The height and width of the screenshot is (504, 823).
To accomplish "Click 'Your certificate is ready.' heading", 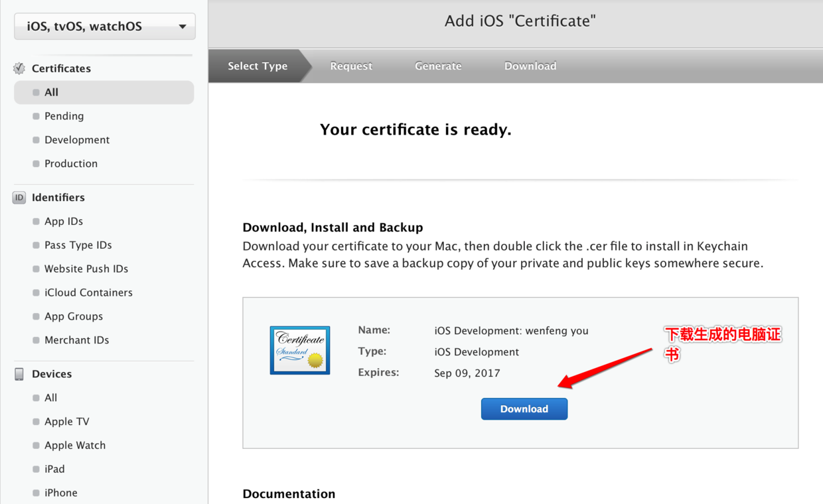I will point(415,130).
